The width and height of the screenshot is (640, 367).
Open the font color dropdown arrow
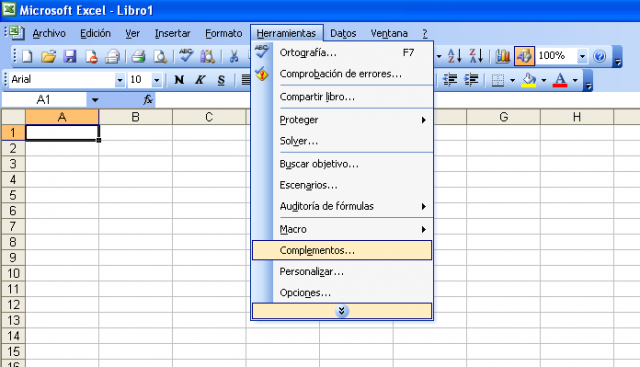coord(575,80)
